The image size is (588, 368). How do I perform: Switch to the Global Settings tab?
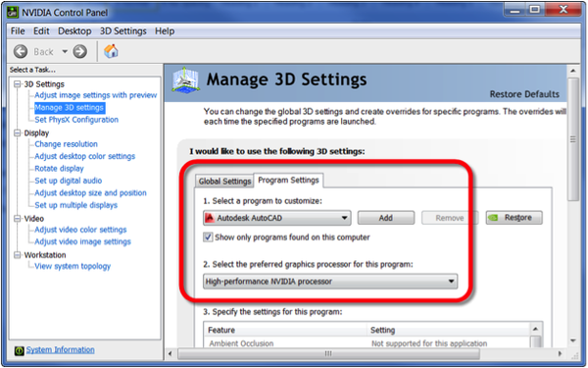pos(224,181)
